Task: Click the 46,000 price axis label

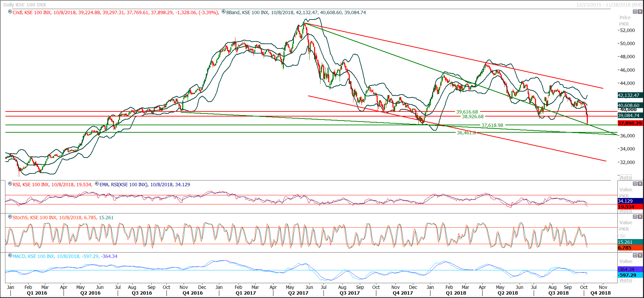Action: pyautogui.click(x=627, y=70)
